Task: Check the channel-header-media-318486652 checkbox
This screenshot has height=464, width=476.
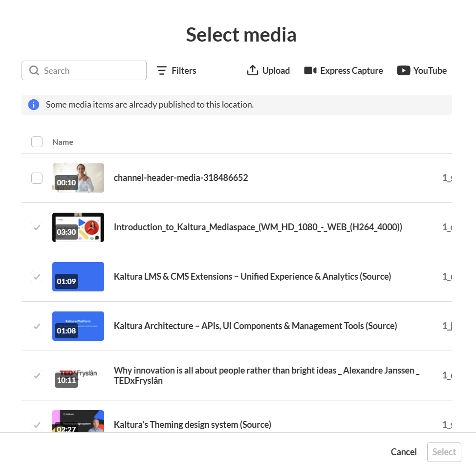Action: 37,178
